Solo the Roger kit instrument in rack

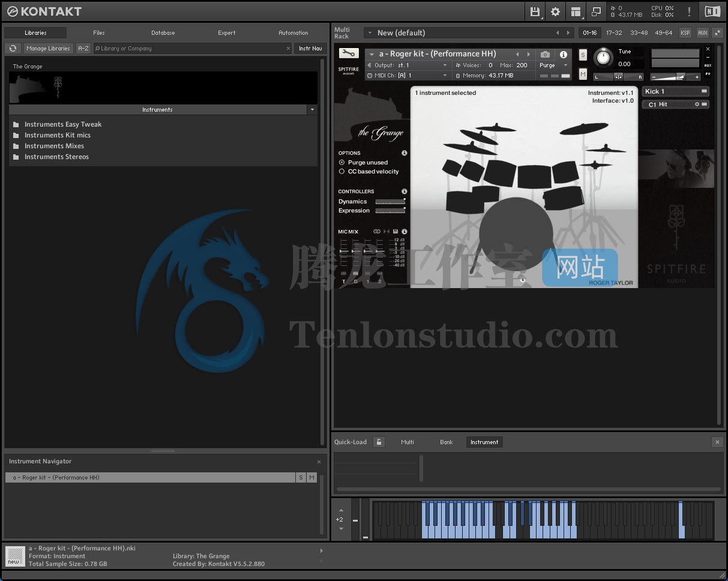[x=583, y=55]
